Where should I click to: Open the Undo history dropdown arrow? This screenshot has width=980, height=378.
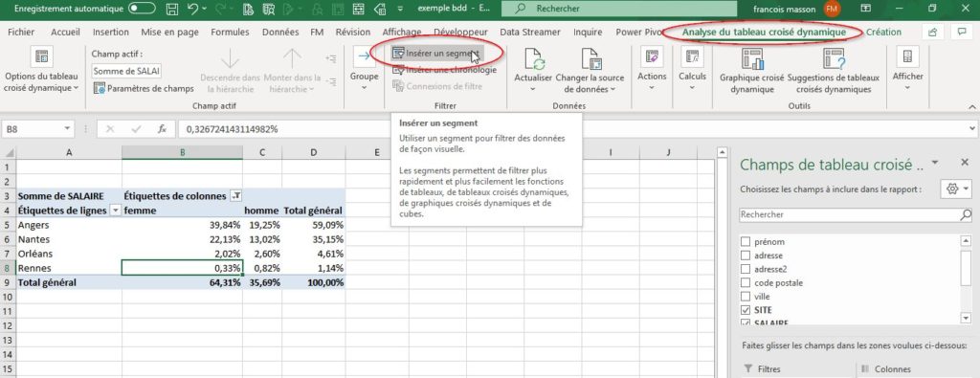pyautogui.click(x=205, y=10)
